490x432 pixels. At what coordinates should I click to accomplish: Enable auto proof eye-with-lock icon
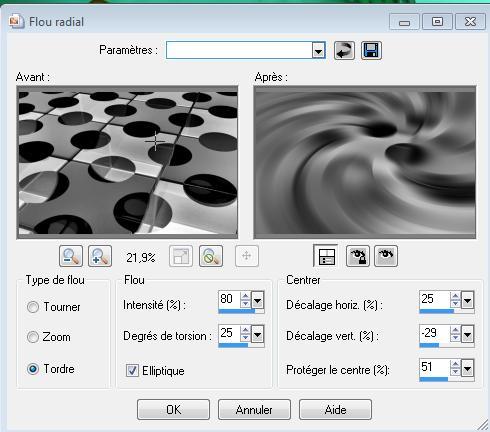tap(358, 256)
